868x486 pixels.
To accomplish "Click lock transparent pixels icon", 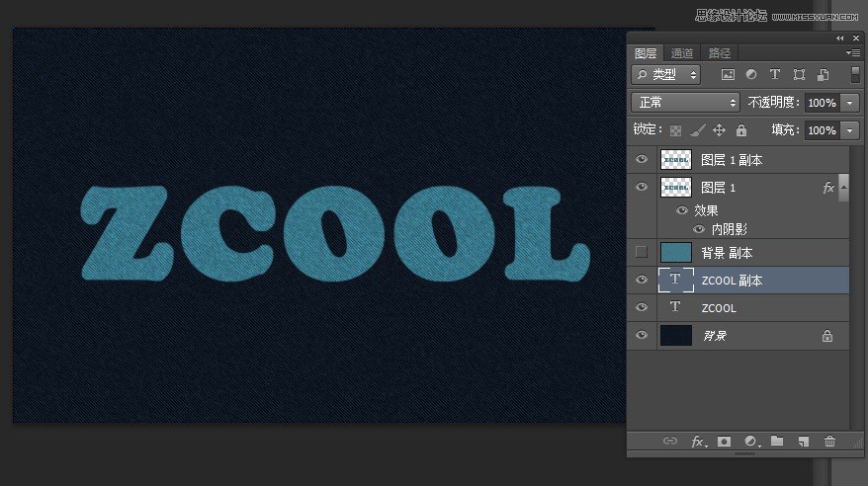I will point(675,130).
